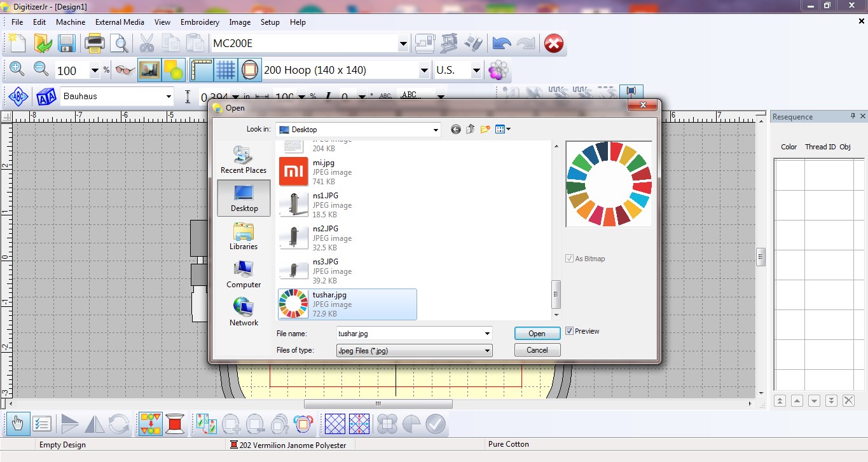Open the zoom percentage dropdown
The image size is (868, 462).
(x=95, y=71)
